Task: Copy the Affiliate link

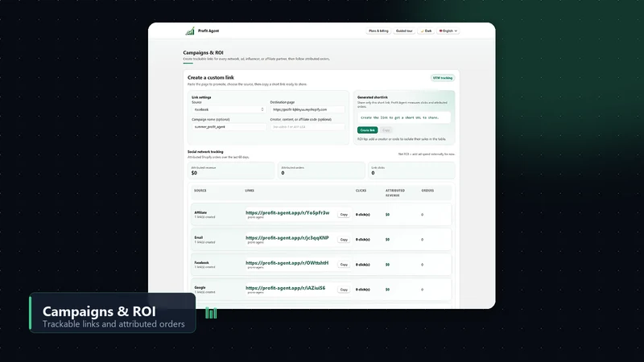Action: click(x=344, y=214)
